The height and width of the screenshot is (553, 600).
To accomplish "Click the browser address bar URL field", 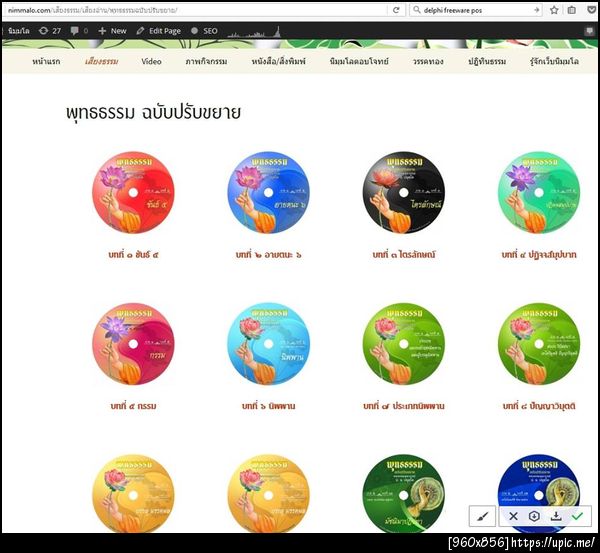I will point(195,10).
